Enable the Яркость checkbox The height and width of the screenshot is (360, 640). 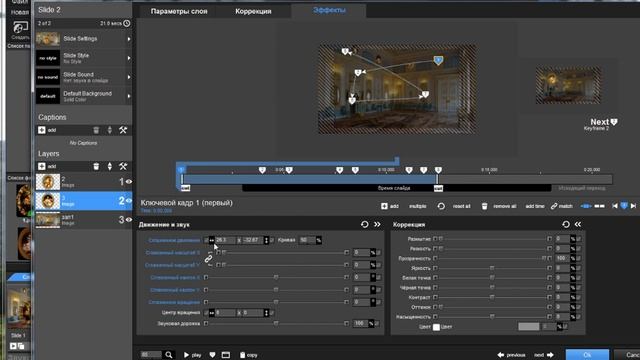coord(435,268)
